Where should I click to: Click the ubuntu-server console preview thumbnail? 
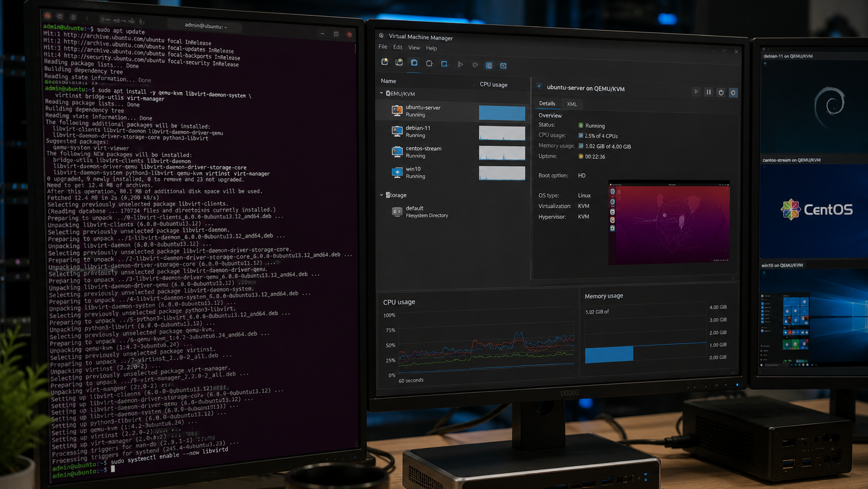tap(669, 223)
